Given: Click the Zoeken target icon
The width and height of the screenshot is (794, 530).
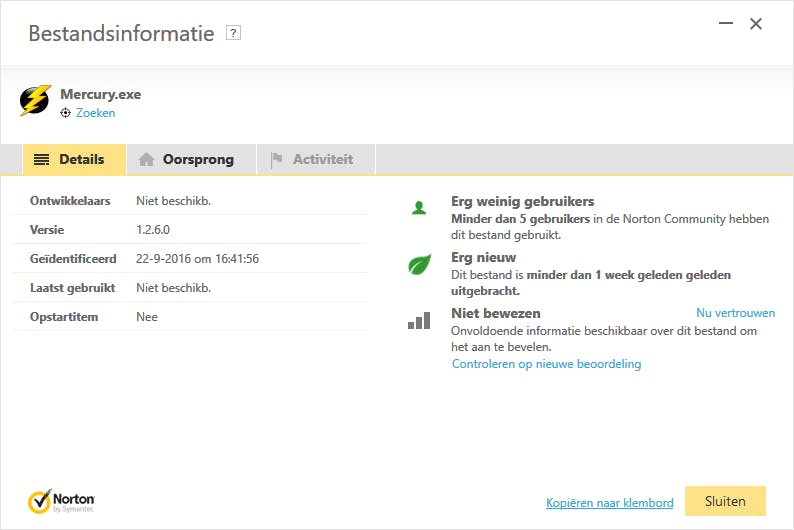Looking at the screenshot, I should coord(66,113).
